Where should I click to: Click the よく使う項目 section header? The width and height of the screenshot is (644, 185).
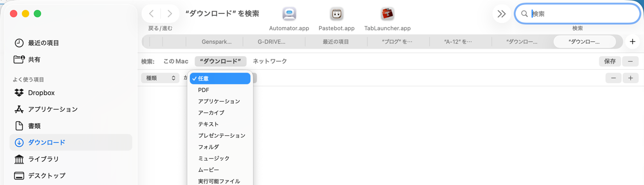pyautogui.click(x=28, y=80)
